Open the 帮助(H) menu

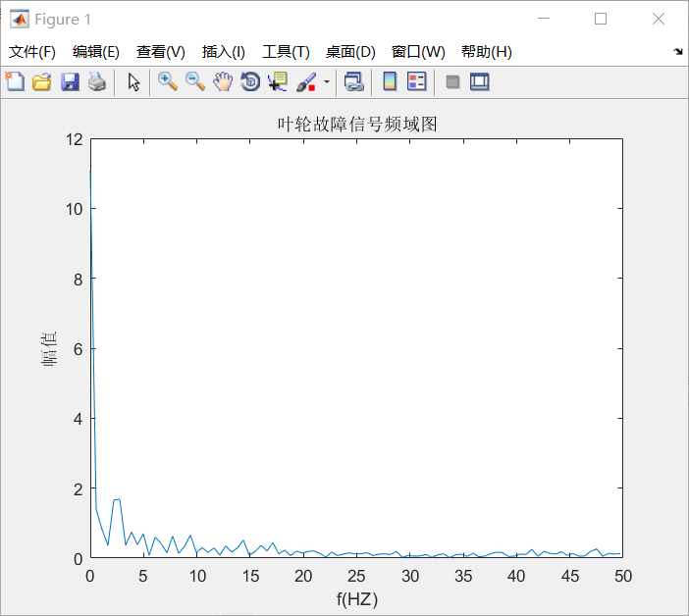pos(487,52)
